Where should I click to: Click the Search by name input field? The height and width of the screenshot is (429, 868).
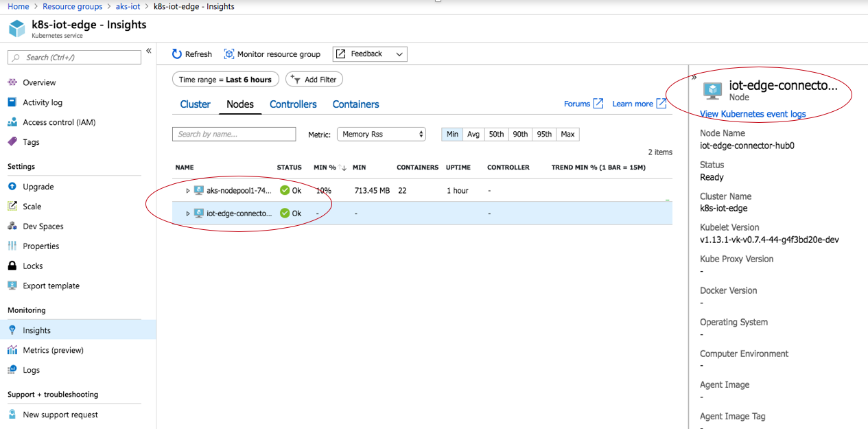(234, 134)
